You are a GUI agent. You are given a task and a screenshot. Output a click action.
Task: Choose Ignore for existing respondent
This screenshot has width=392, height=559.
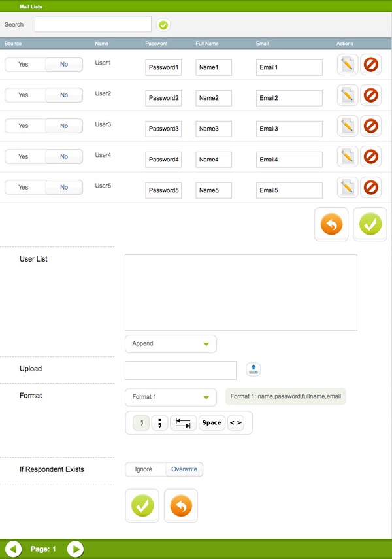coord(144,469)
